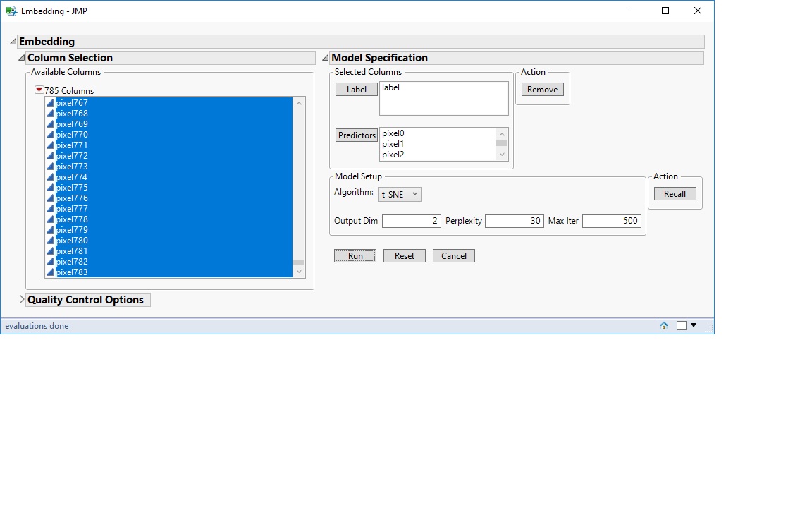Image resolution: width=812 pixels, height=508 pixels.
Task: Open the Algorithm t-SNE dropdown
Action: tap(399, 194)
